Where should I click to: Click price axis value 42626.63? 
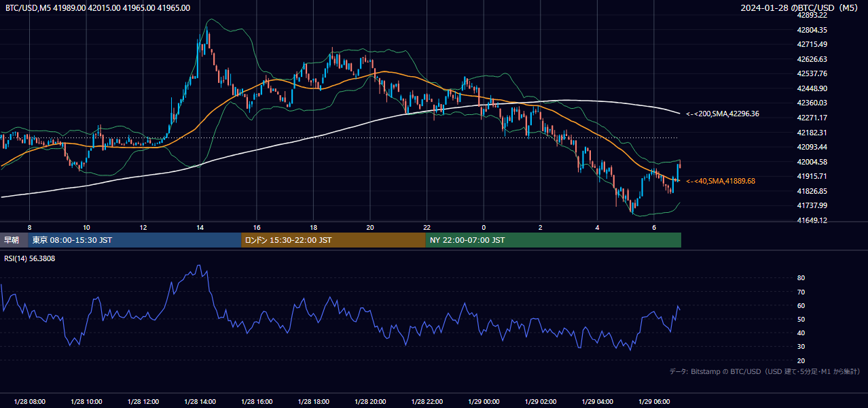[x=813, y=59]
